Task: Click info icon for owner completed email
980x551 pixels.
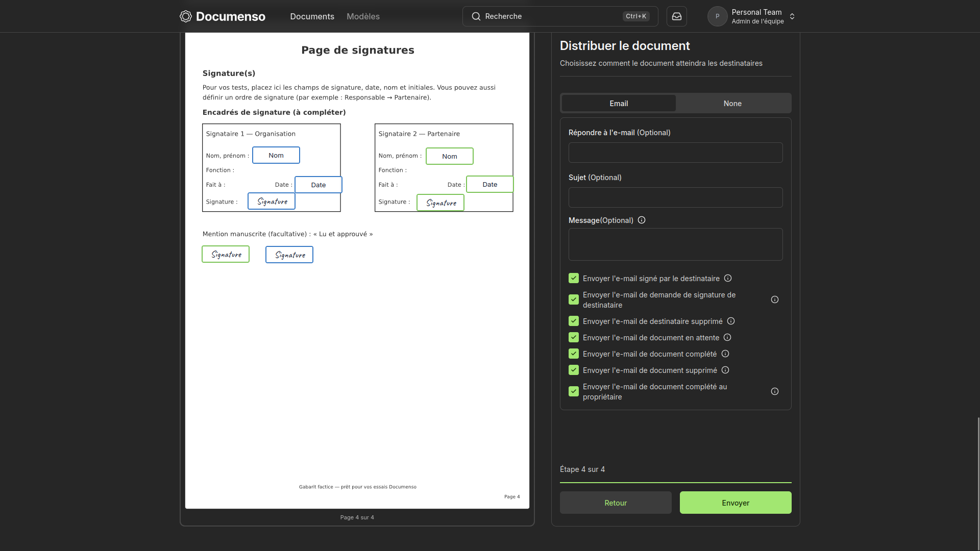Action: 774,391
